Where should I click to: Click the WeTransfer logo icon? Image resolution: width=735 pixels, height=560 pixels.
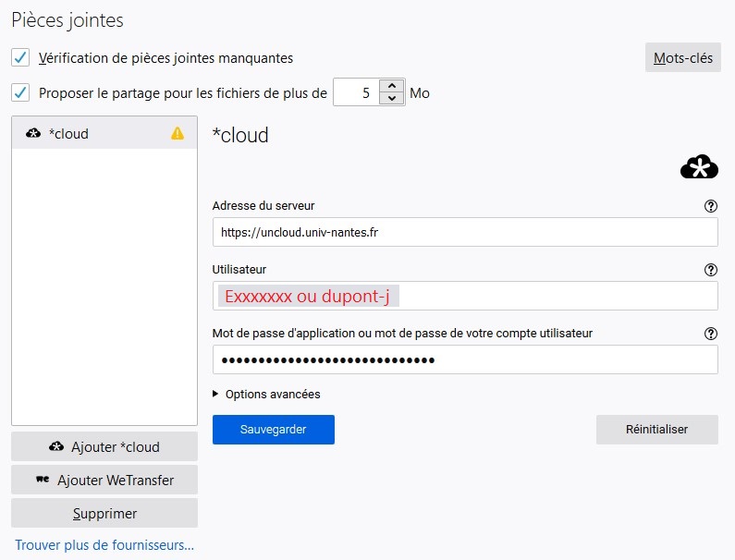tap(42, 481)
